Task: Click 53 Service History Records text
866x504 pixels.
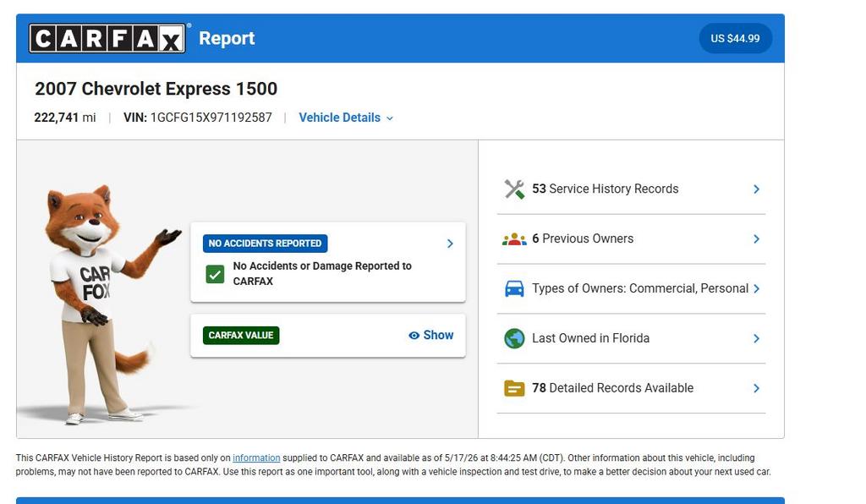Action: pos(606,189)
